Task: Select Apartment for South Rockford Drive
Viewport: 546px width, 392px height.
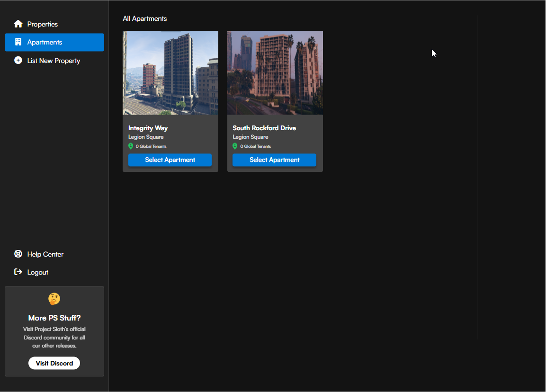Action: 274,160
